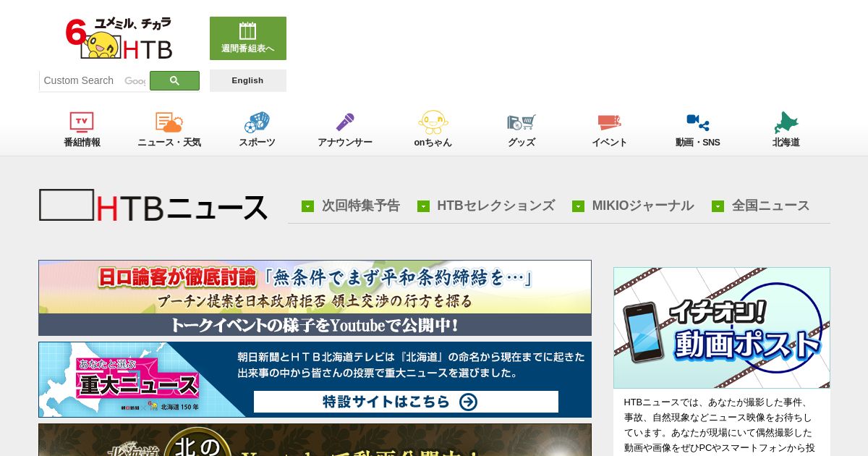Screen dimensions: 868x456
Task: Switch the site to English
Action: 248,80
